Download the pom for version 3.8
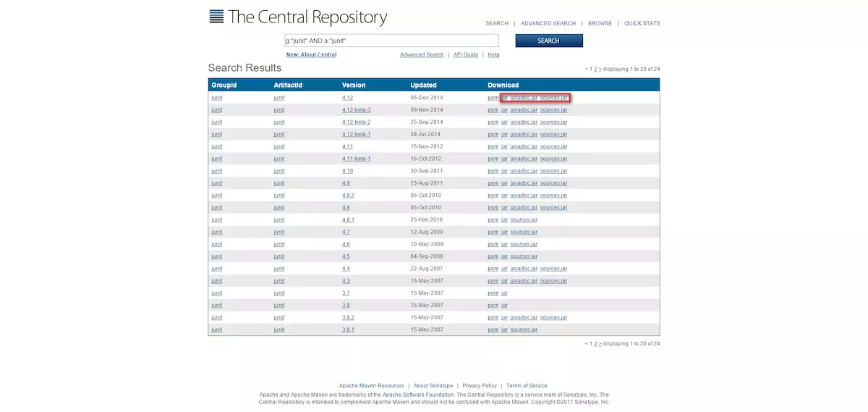This screenshot has height=412, width=868. [493, 306]
